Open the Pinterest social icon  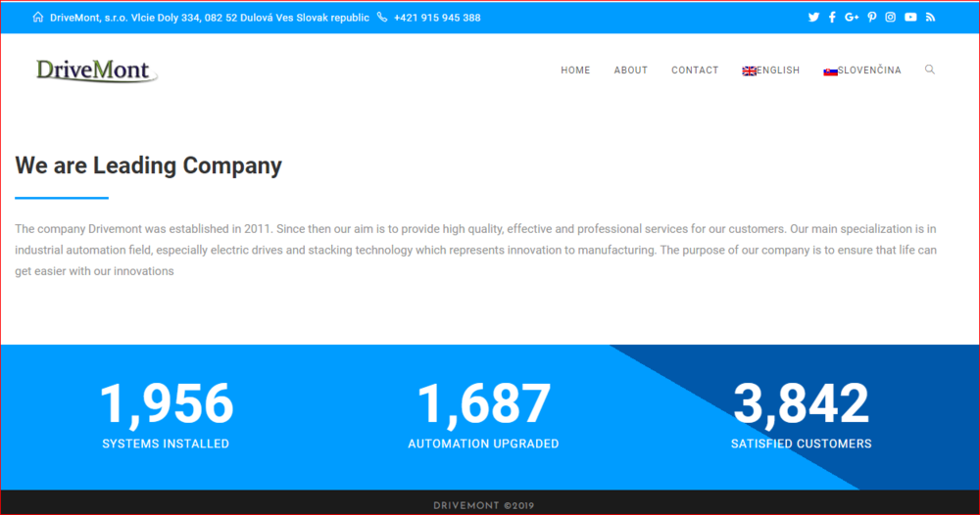click(x=872, y=18)
